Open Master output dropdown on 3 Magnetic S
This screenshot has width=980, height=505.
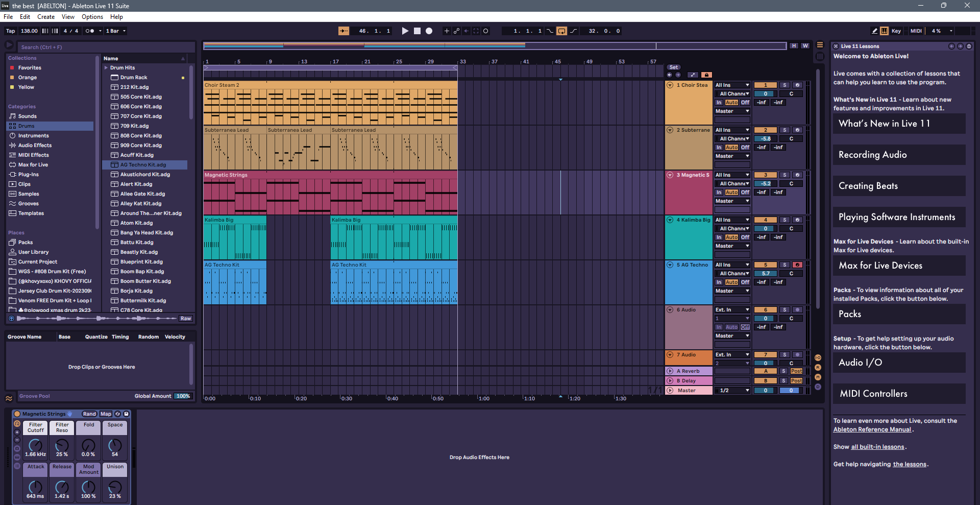[732, 201]
